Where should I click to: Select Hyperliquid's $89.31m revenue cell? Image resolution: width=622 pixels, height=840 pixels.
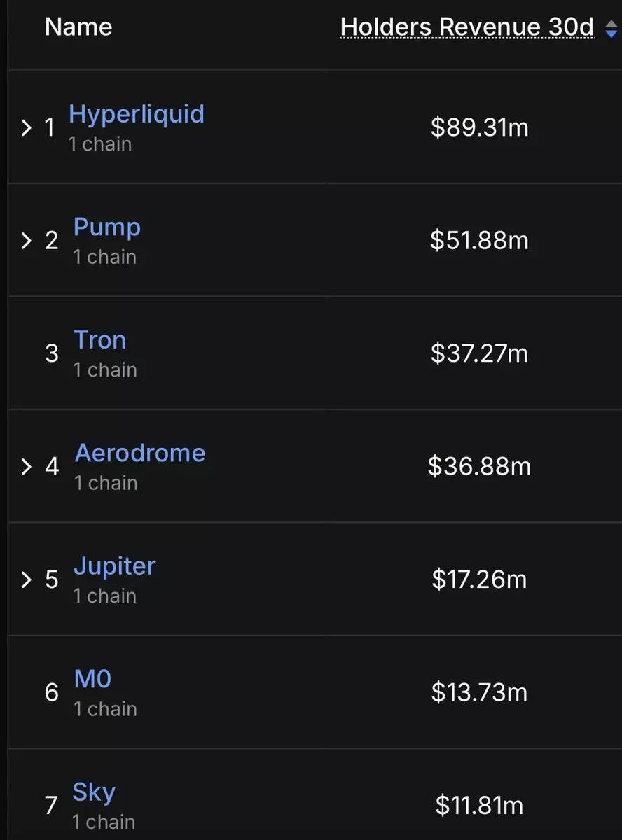coord(480,128)
